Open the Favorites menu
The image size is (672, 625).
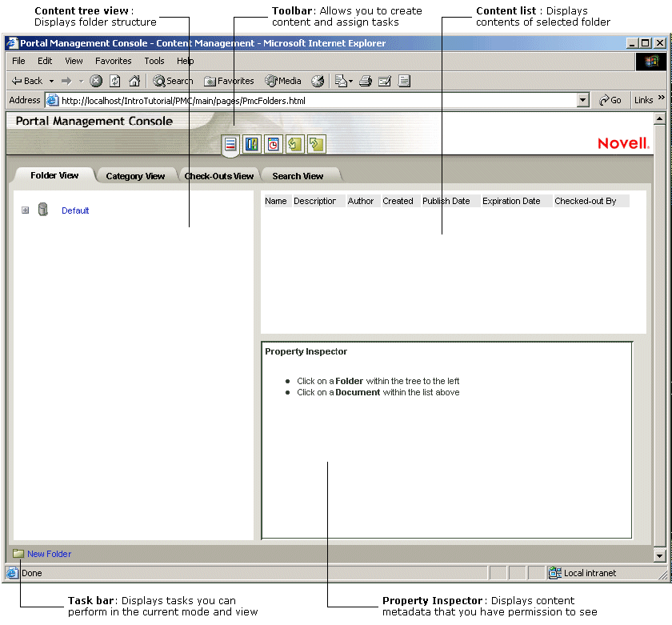tap(113, 61)
